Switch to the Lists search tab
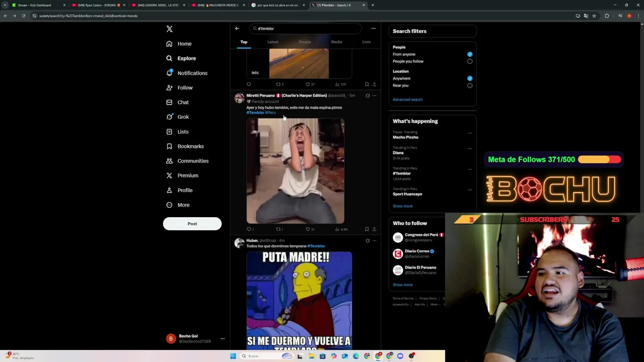 tap(366, 42)
